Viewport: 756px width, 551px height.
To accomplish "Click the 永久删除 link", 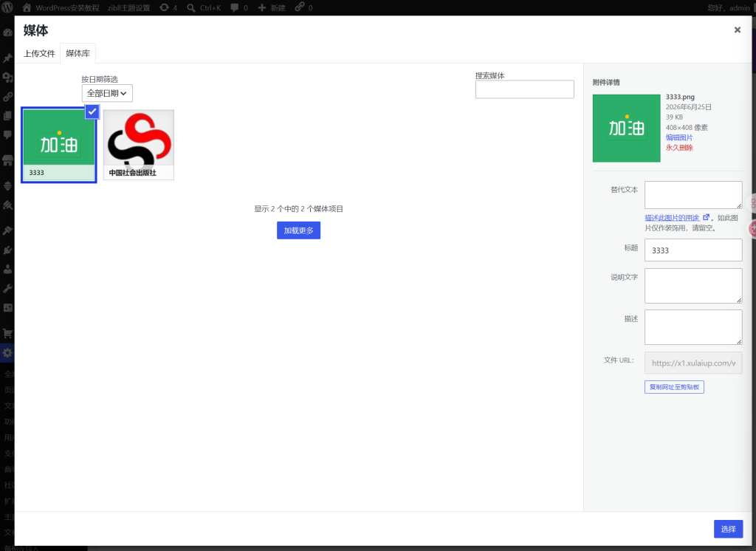I will (x=679, y=148).
